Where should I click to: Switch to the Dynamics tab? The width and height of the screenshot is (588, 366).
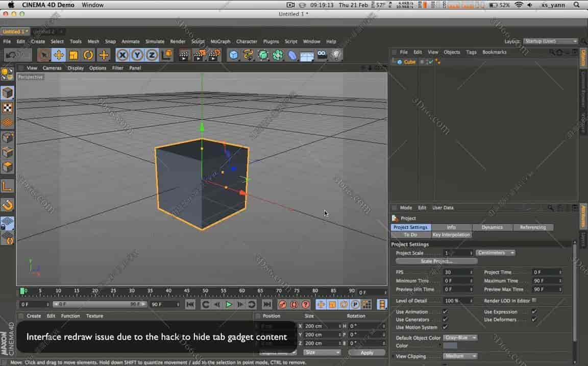(x=492, y=227)
